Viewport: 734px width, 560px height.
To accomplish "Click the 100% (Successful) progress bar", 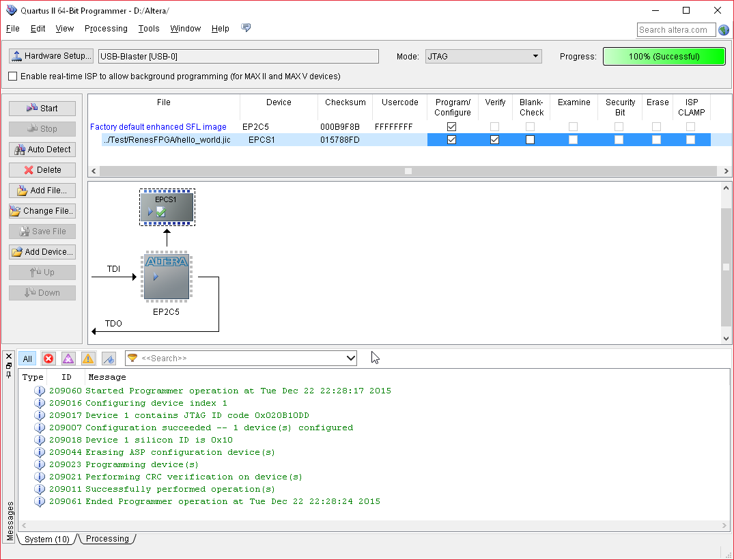I will pos(664,56).
